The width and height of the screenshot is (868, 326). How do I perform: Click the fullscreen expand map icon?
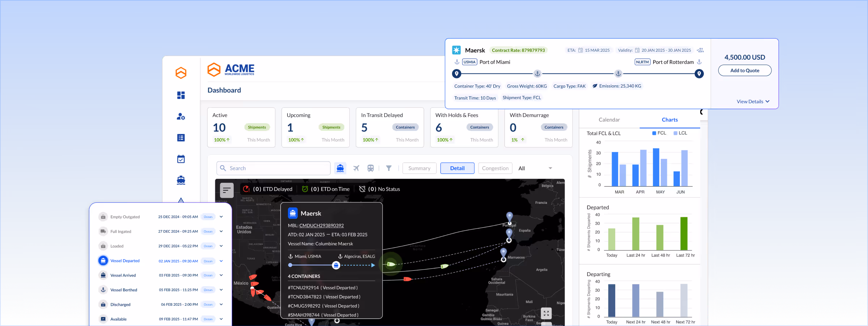pyautogui.click(x=546, y=313)
